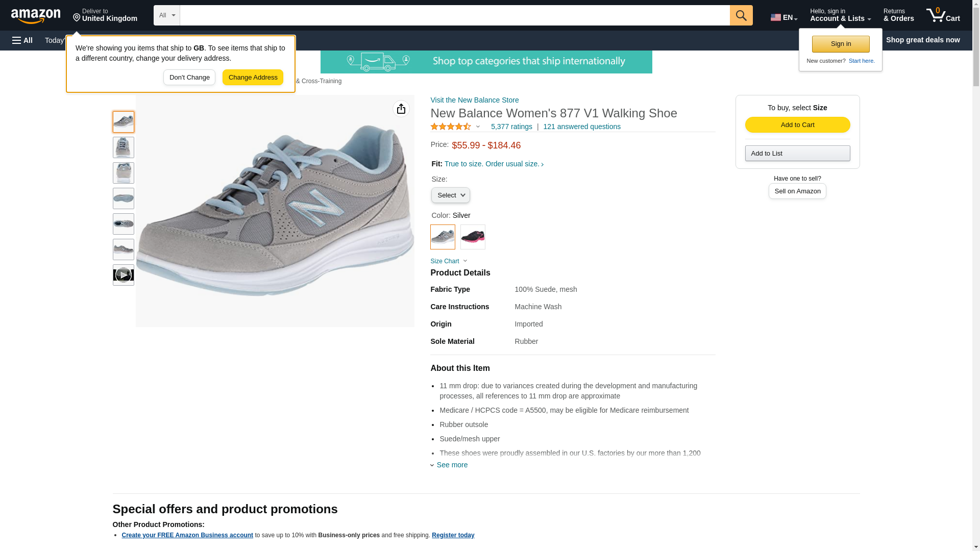Click the search magnifier Go button
Viewport: 980px width, 551px height.
pos(741,15)
